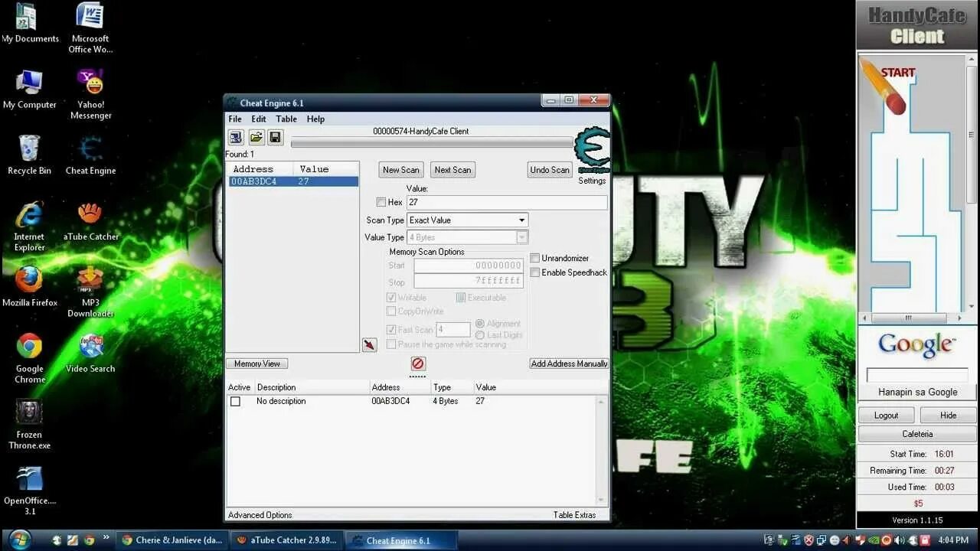Open the Table menu

tap(286, 119)
